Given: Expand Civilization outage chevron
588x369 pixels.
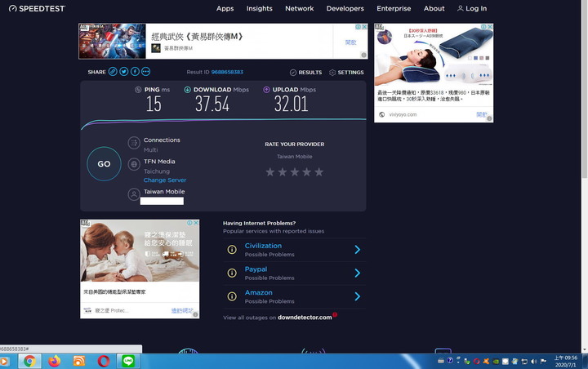Looking at the screenshot, I should click(x=358, y=250).
